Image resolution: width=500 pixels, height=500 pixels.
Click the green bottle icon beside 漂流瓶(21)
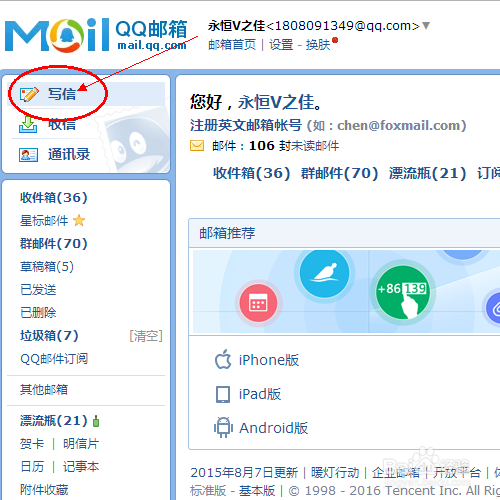pos(96,421)
